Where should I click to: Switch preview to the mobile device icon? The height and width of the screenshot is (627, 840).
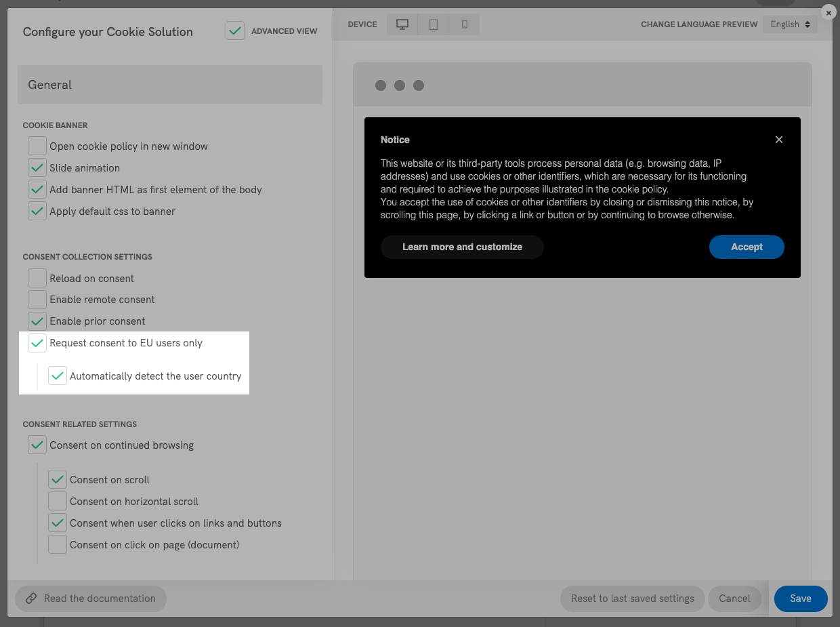point(464,24)
